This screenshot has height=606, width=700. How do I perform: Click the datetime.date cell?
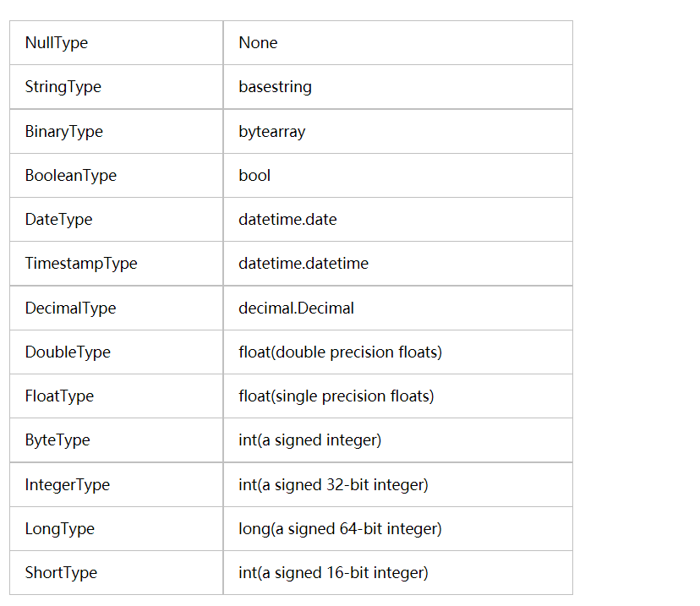click(398, 220)
